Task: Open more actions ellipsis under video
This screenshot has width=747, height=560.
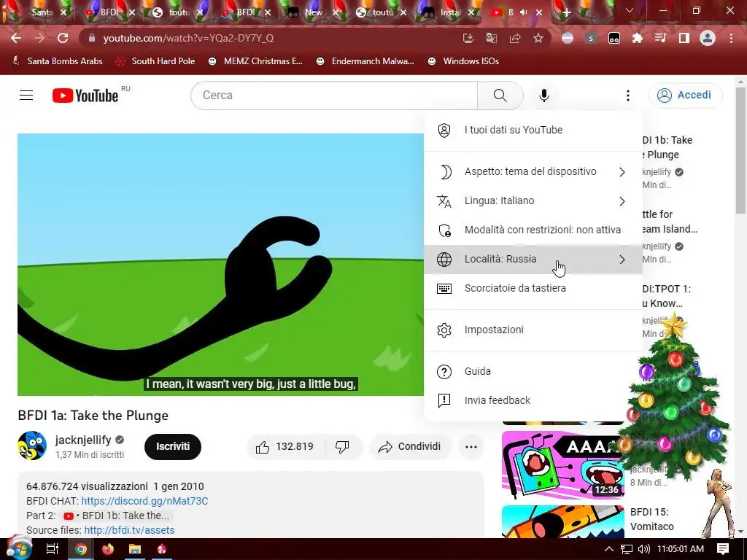Action: tap(471, 447)
